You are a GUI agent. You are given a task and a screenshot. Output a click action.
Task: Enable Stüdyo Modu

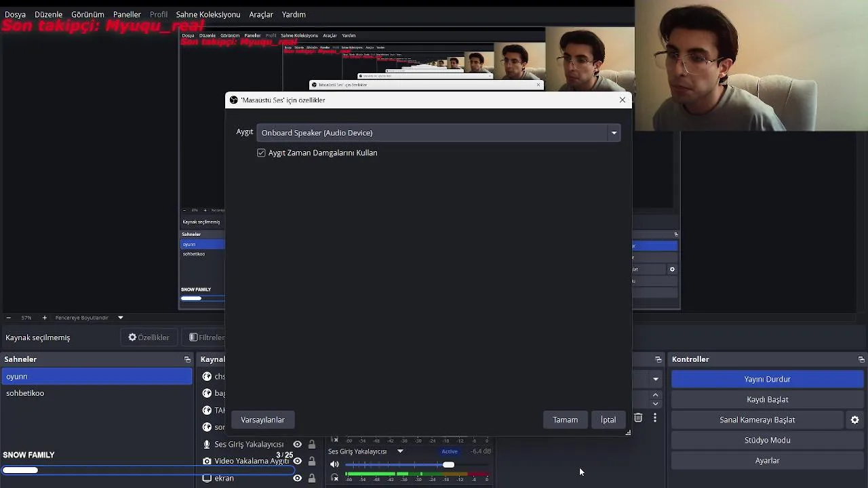pos(768,440)
